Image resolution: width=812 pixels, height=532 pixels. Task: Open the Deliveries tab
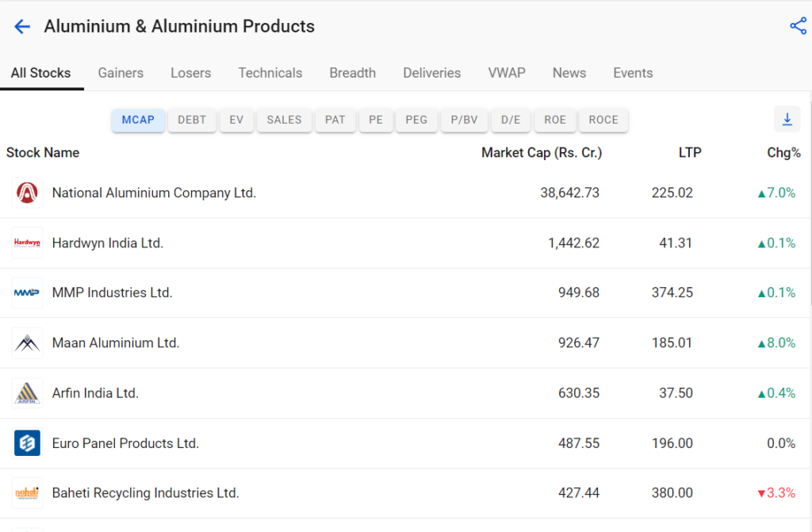point(432,73)
